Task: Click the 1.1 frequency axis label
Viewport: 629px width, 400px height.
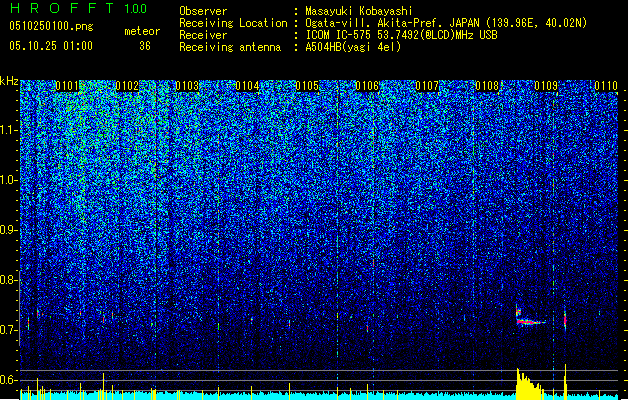Action: (8, 130)
